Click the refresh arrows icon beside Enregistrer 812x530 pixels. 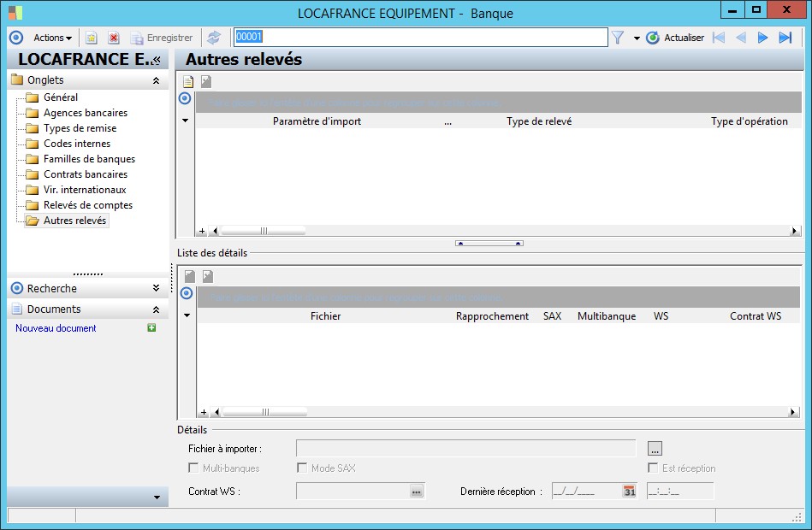point(214,38)
